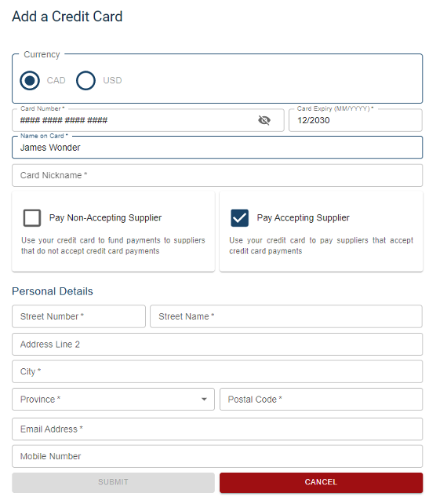429x504 pixels.
Task: Click the Street Name field
Action: 286,316
